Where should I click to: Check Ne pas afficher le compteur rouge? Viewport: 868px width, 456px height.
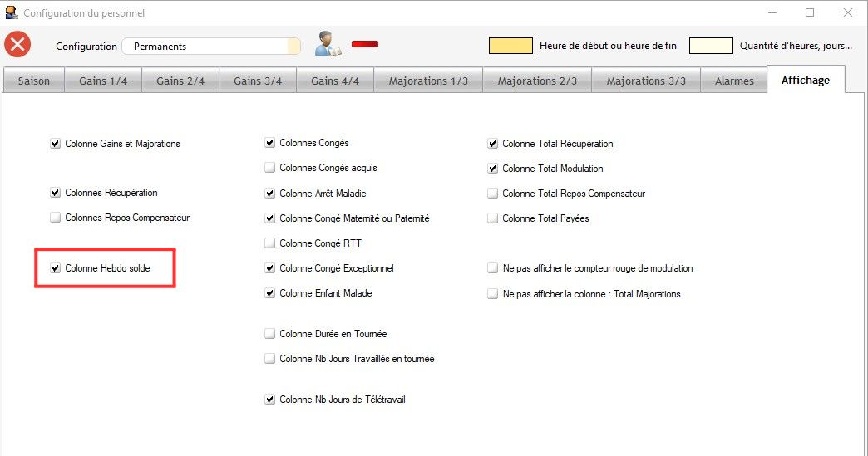pyautogui.click(x=492, y=268)
